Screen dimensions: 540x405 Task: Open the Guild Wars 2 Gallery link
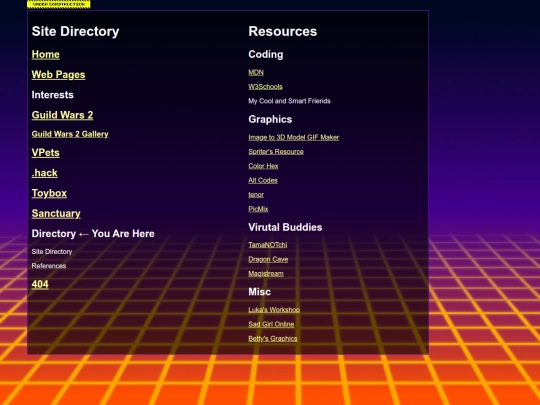pos(70,134)
